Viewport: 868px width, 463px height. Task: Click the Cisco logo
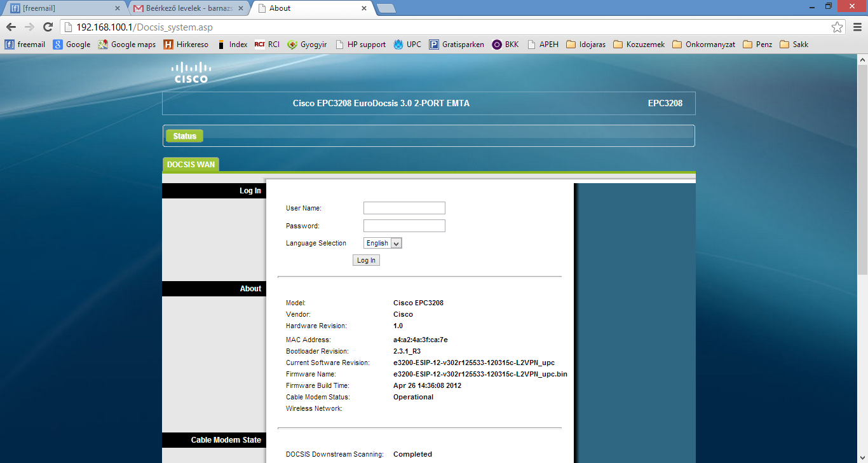coord(191,73)
